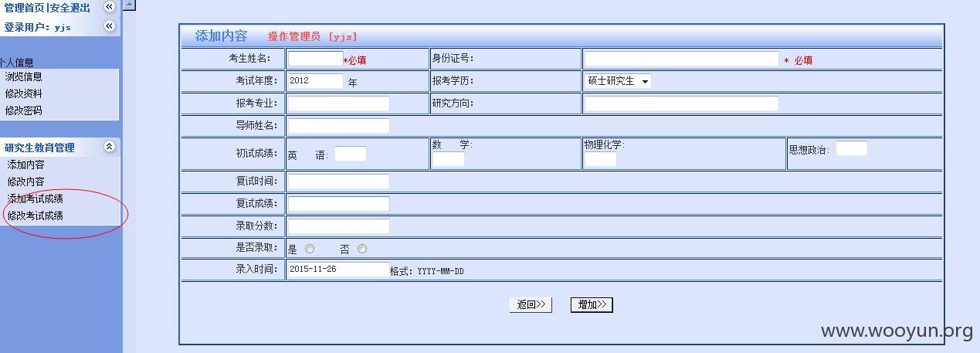Focus the 录取分数 input field
The width and height of the screenshot is (980, 353).
click(x=338, y=226)
